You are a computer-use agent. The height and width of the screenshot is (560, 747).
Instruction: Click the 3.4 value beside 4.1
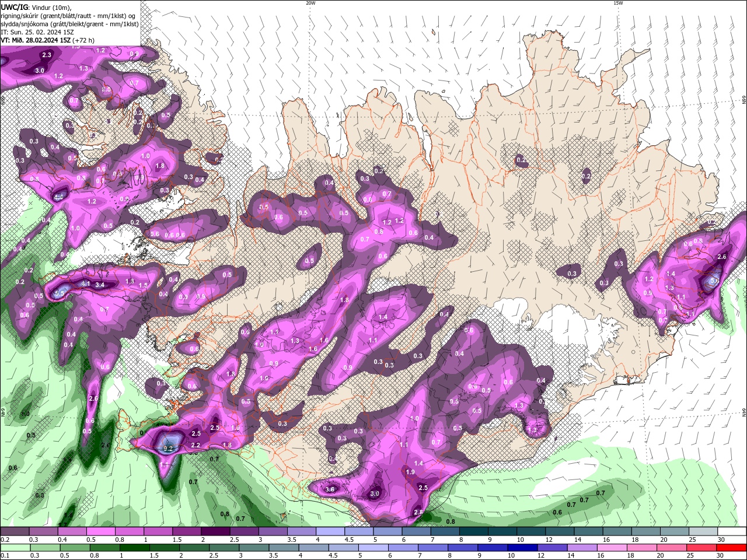tap(100, 285)
